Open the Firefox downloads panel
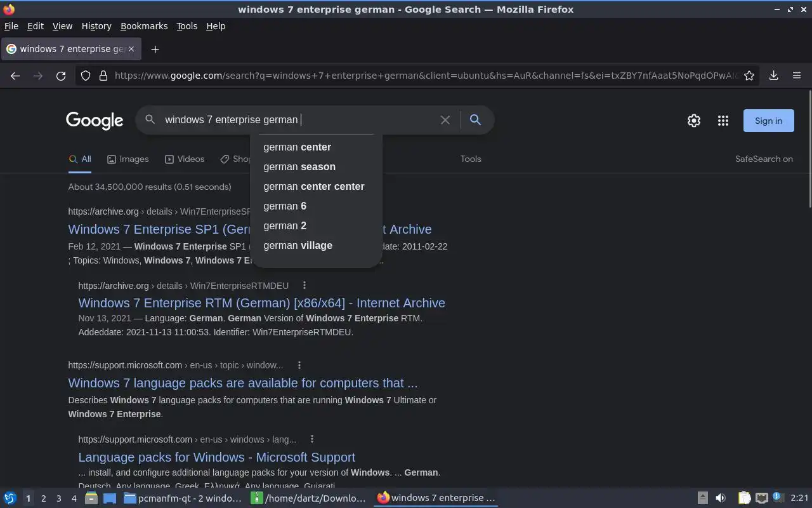The height and width of the screenshot is (508, 812). coord(774,76)
